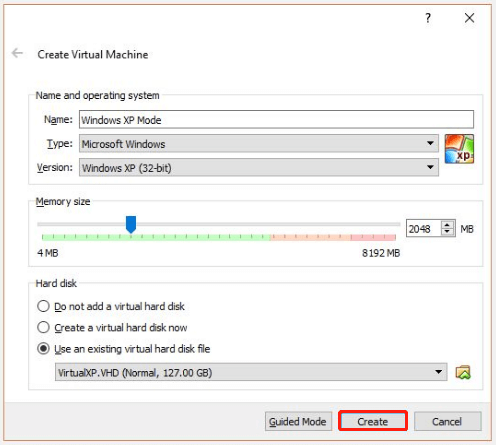Image resolution: width=496 pixels, height=445 pixels.
Task: Click the Create Virtual Machine title
Action: pos(93,54)
